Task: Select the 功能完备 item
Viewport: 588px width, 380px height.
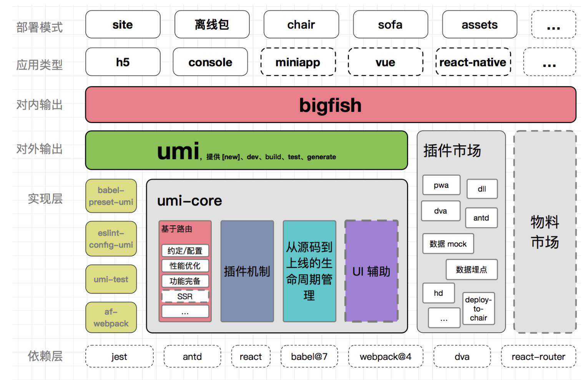Action: click(x=185, y=281)
